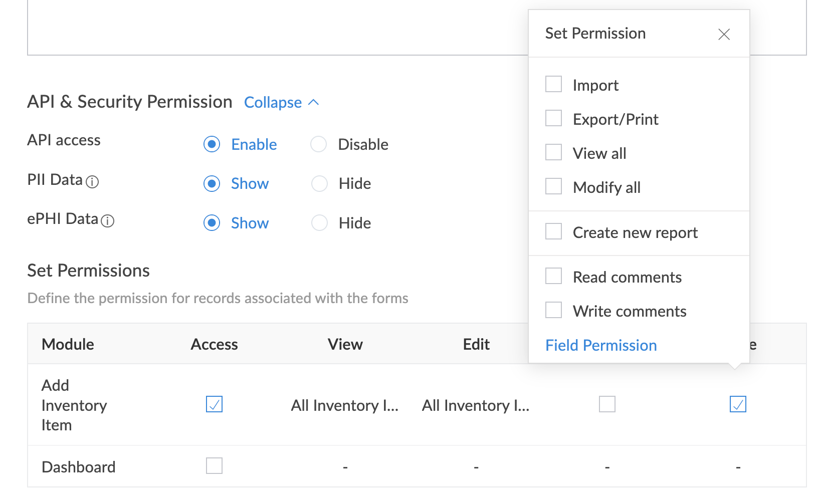
Task: Select Disable for API access
Action: pyautogui.click(x=319, y=144)
